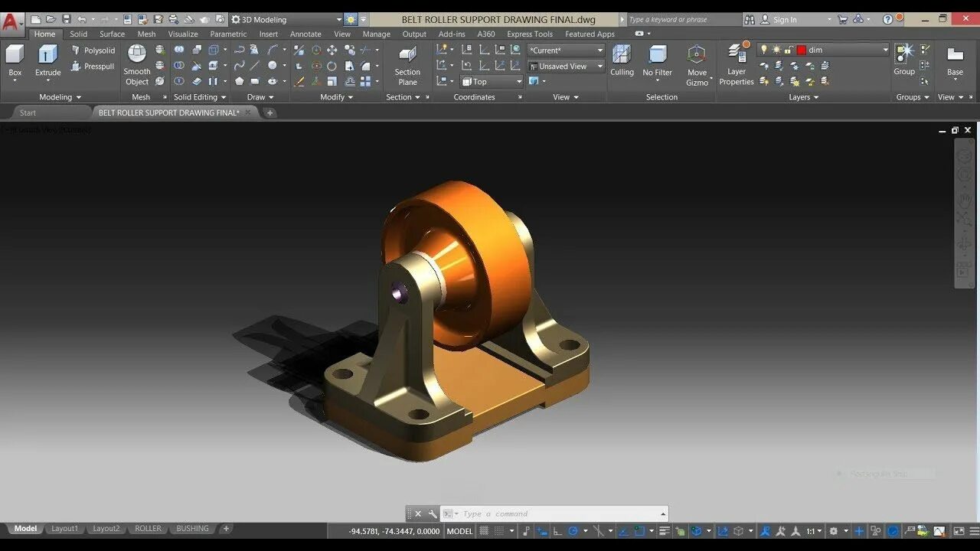Click the Smooth Object mesh tool
The width and height of the screenshot is (980, 551).
[x=137, y=64]
